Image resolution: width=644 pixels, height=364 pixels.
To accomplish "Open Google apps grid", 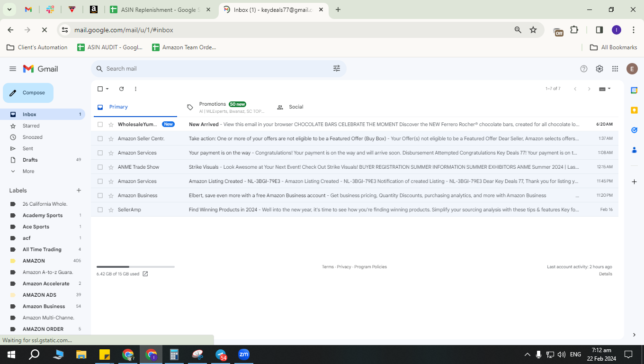I will tap(615, 69).
